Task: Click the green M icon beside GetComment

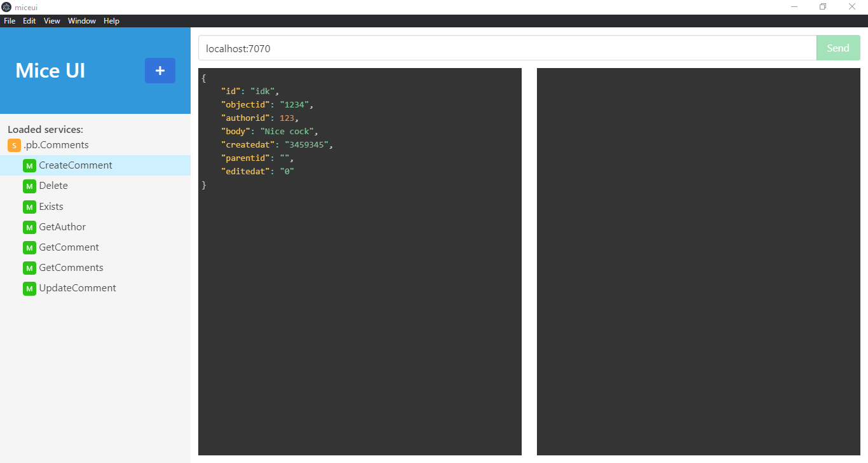Action: click(x=29, y=247)
